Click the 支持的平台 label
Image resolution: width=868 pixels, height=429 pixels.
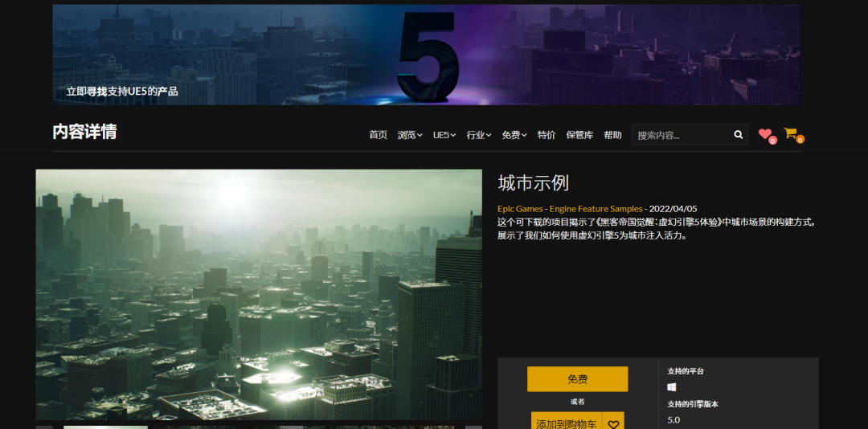[x=686, y=371]
